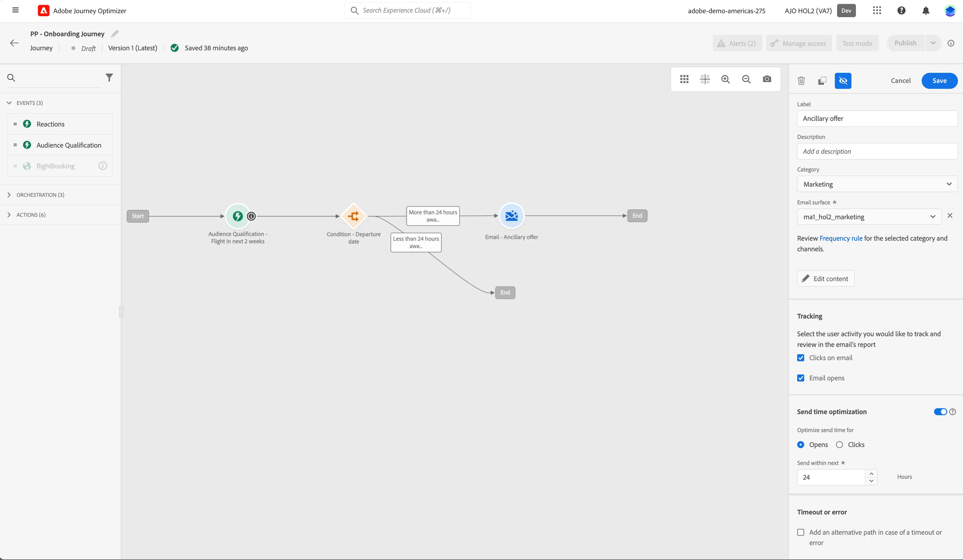This screenshot has width=963, height=560.
Task: Collapse the EVENTS section
Action: (9, 103)
